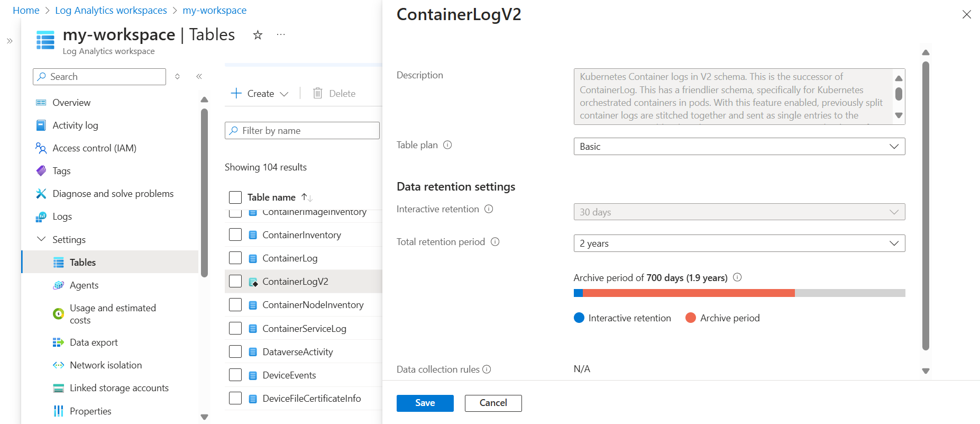Toggle the select-all Table name checkbox

tap(235, 197)
